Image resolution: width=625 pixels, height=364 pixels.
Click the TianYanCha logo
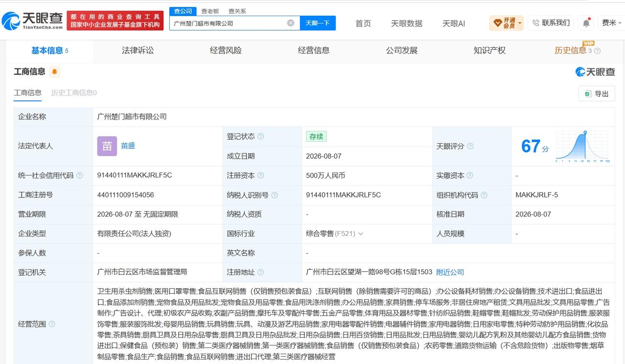pyautogui.click(x=32, y=21)
